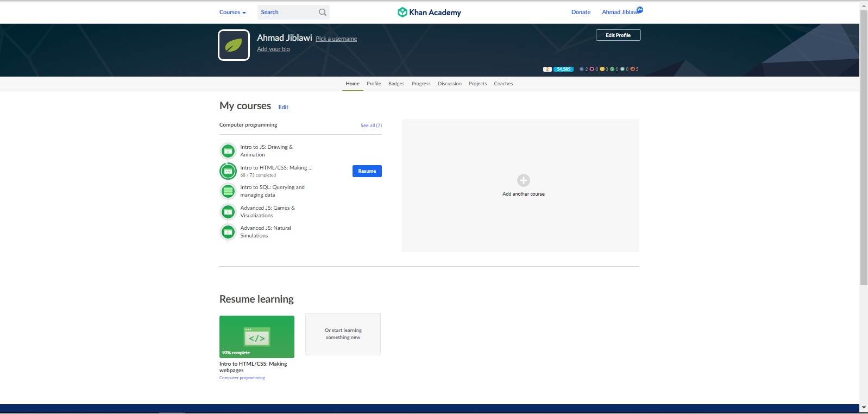Click the See all (7) link
This screenshot has height=414, width=868.
(371, 126)
